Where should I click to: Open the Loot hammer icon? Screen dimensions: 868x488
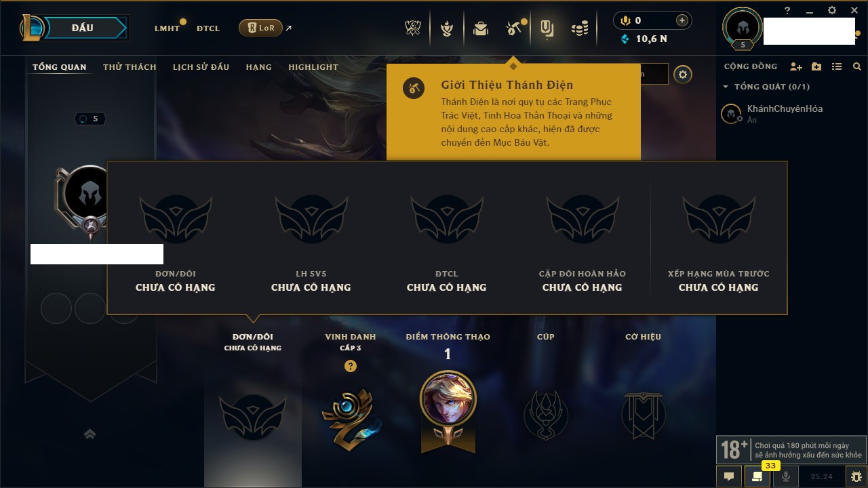point(513,28)
